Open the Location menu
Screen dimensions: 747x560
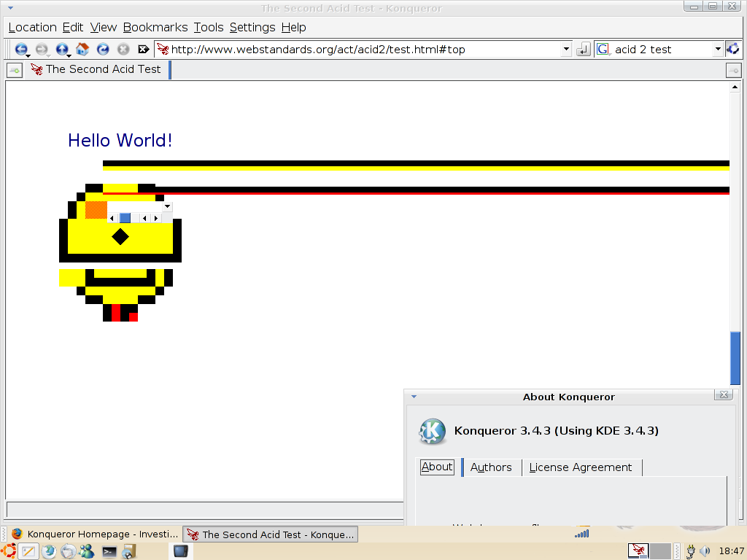click(32, 28)
